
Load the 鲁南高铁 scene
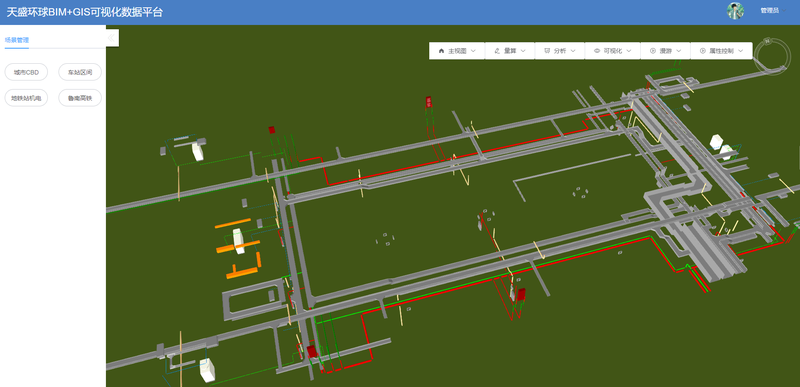pyautogui.click(x=80, y=98)
